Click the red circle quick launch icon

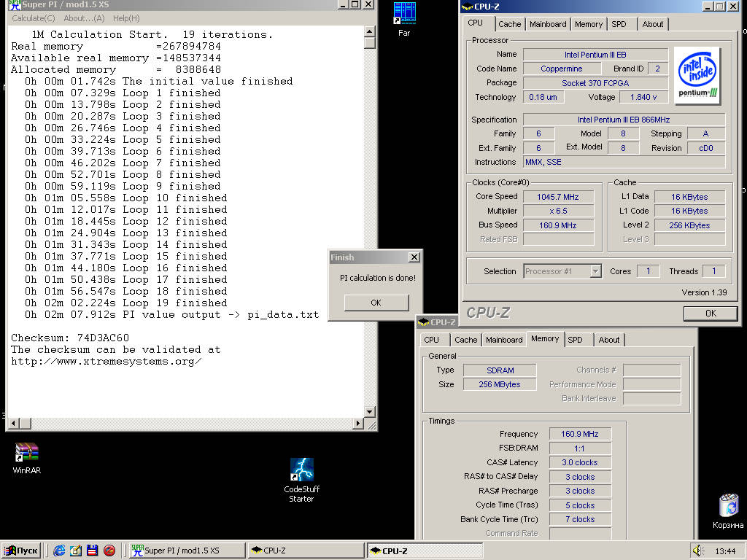(109, 551)
